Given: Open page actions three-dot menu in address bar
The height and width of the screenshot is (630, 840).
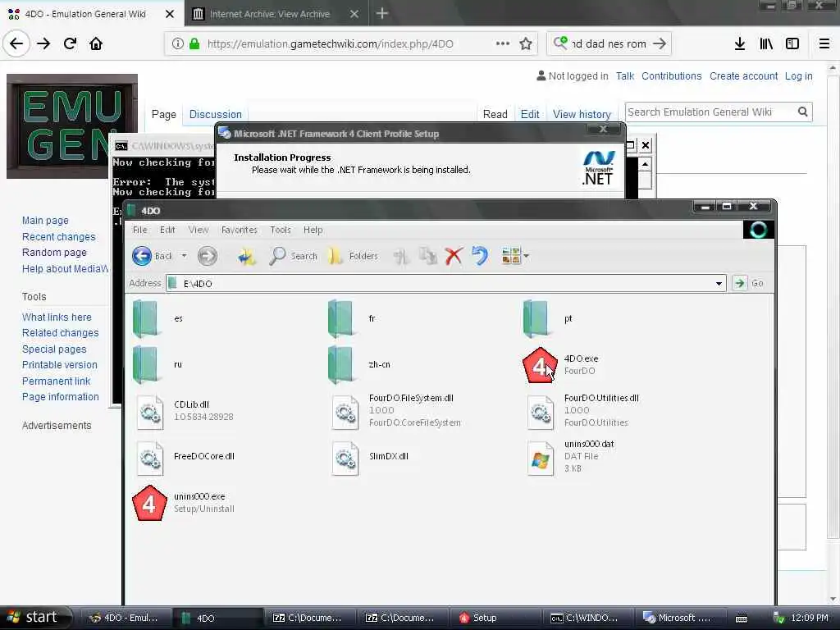Looking at the screenshot, I should coord(503,44).
